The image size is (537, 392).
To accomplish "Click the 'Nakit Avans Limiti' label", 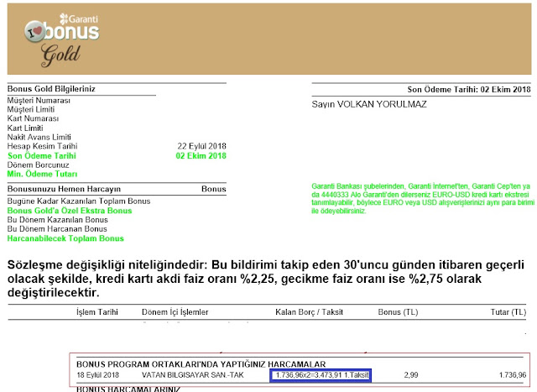I will pyautogui.click(x=39, y=137).
